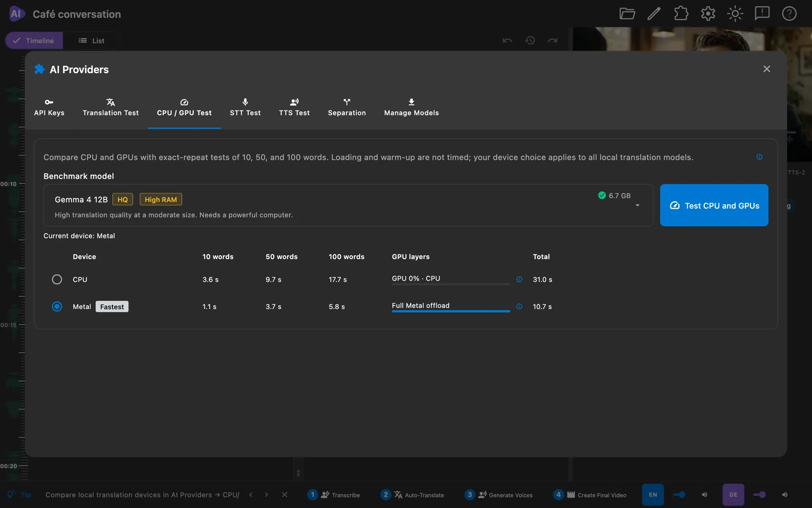Click Test CPU and GPUs button

coord(714,205)
